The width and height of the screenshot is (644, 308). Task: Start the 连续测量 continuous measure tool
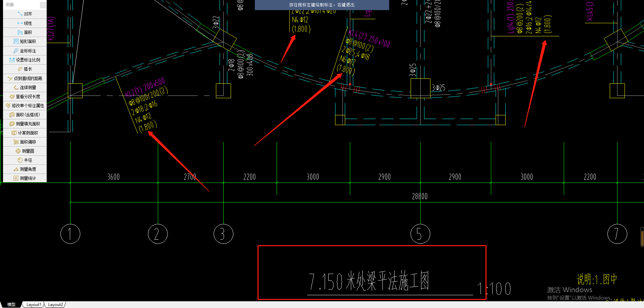click(x=25, y=87)
